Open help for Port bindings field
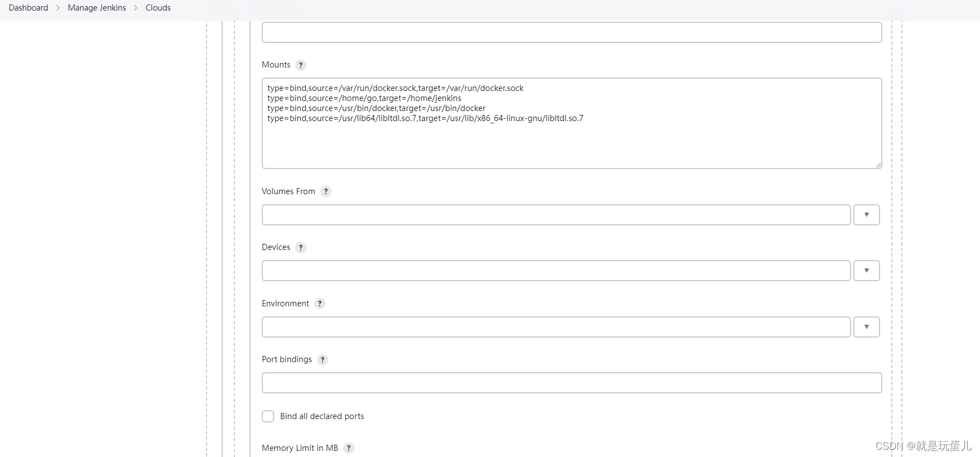The width and height of the screenshot is (980, 457). [x=323, y=360]
